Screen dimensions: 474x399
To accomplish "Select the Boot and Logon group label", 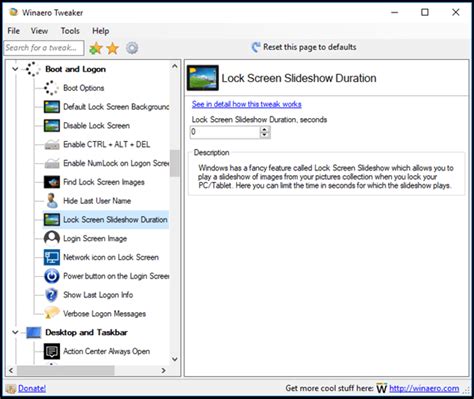I will click(76, 69).
